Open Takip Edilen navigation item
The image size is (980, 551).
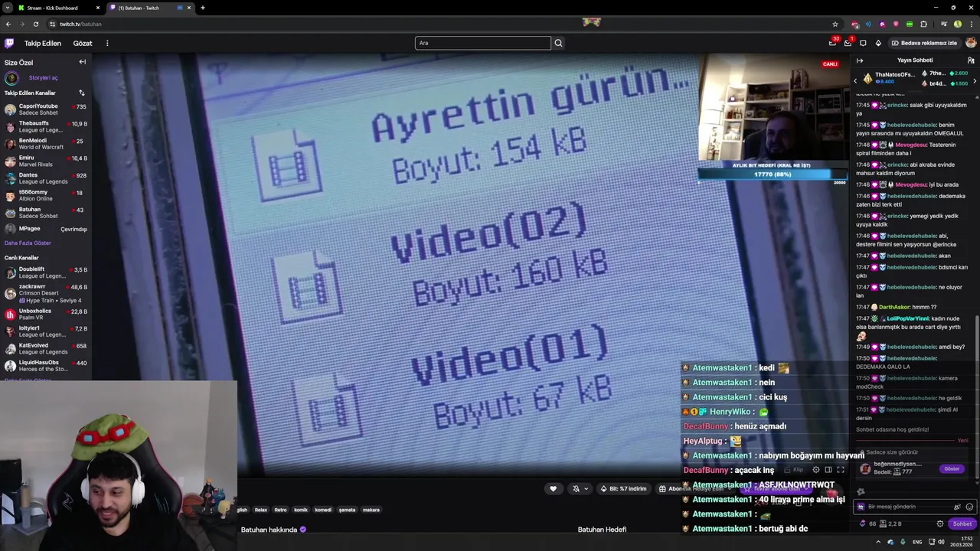(x=42, y=43)
